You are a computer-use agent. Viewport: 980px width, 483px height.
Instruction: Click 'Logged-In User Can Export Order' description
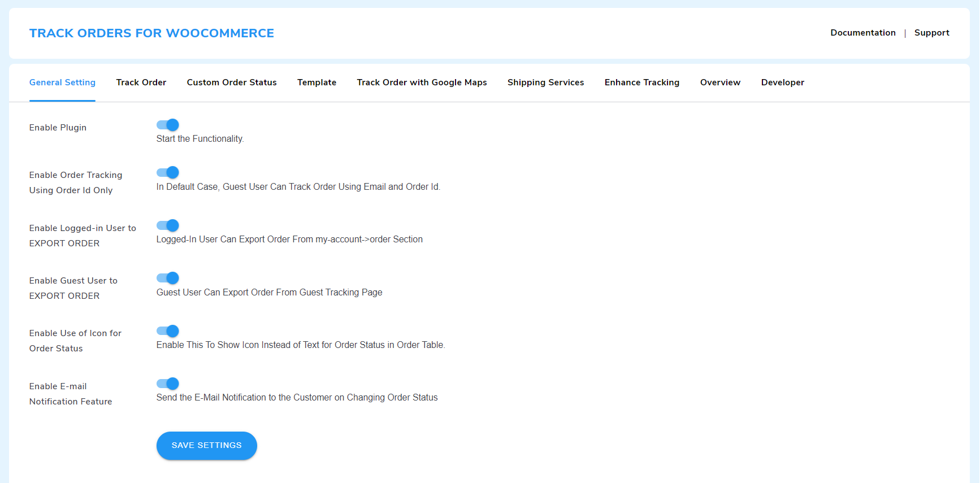click(289, 240)
